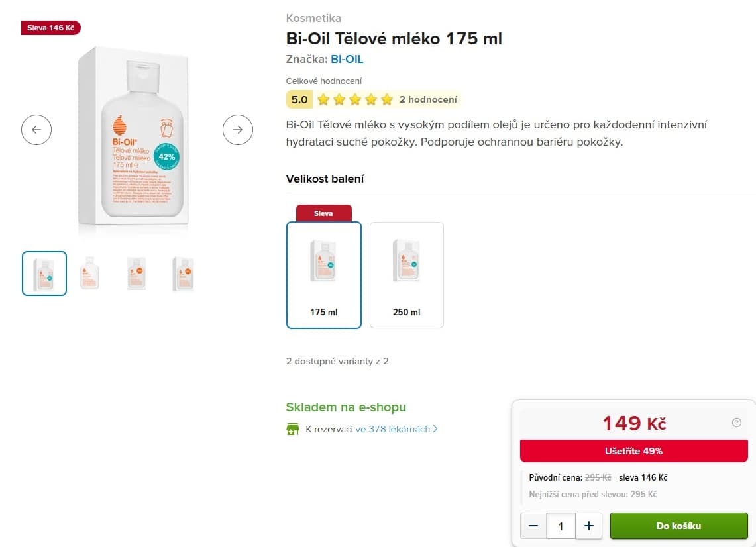Open the BI-OIL brand link
This screenshot has height=547, width=756.
click(x=347, y=59)
